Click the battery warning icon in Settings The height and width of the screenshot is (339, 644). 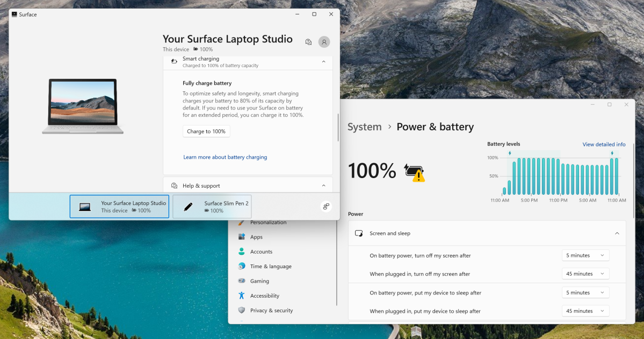pos(415,172)
